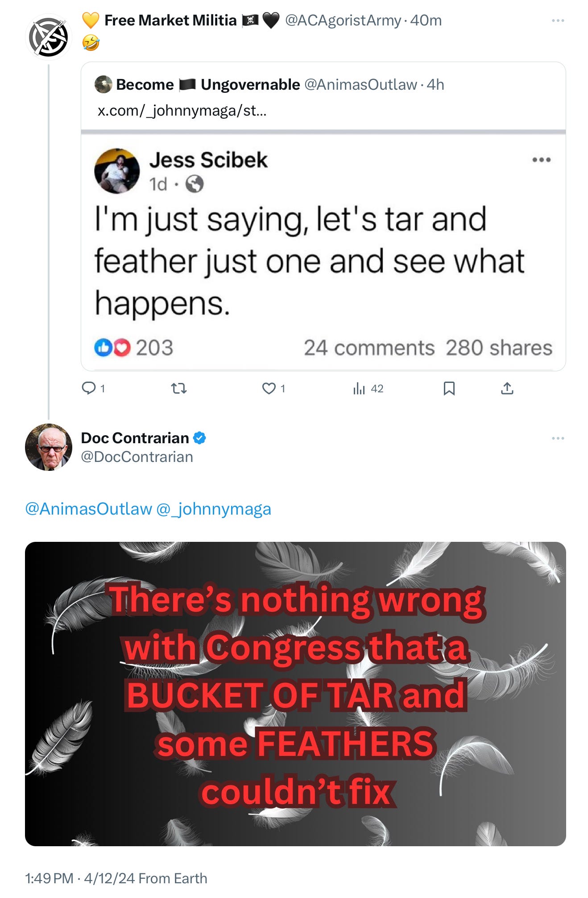Open the quoted Become Ungovernable tweet header
The height and width of the screenshot is (898, 588).
[x=269, y=84]
